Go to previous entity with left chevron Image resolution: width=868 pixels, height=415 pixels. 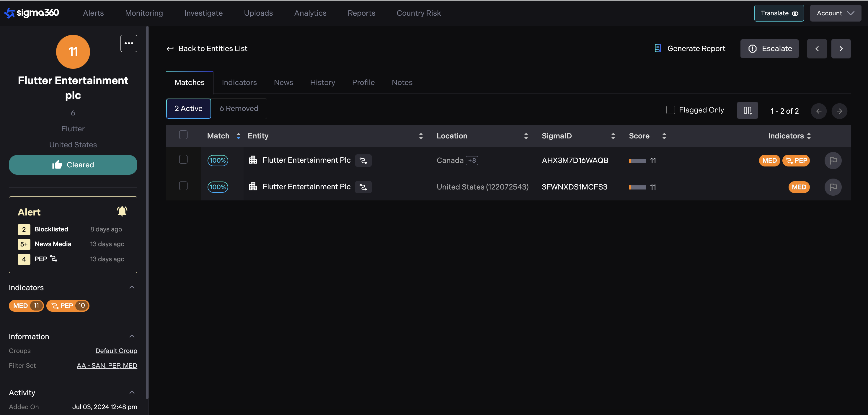point(817,49)
